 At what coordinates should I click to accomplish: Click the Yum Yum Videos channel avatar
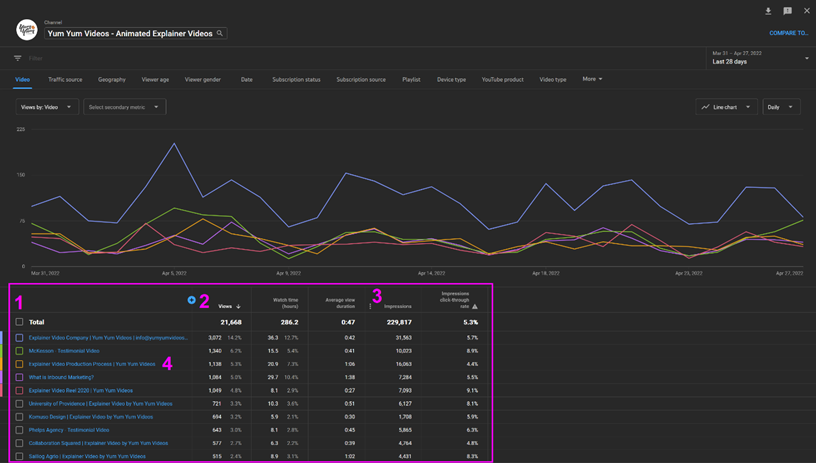point(26,31)
